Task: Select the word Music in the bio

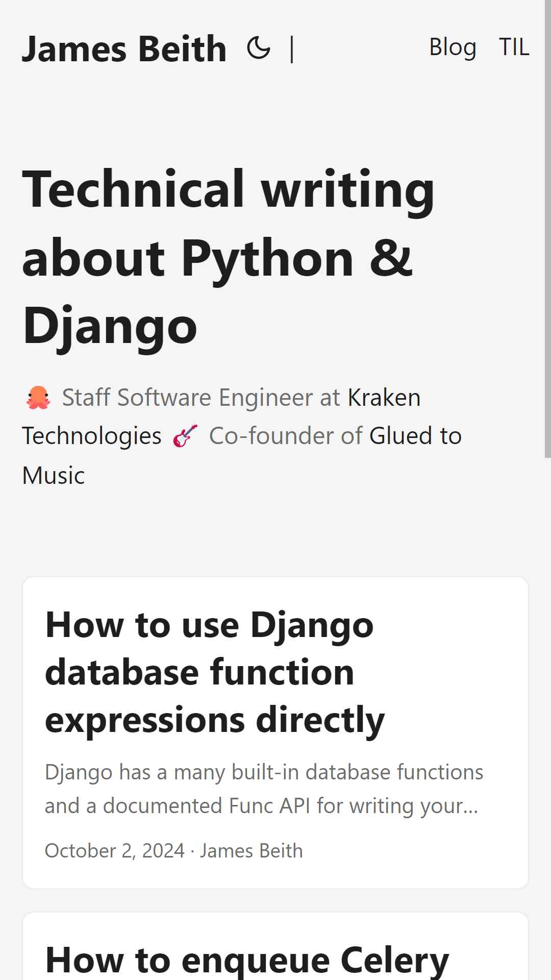Action: [54, 476]
